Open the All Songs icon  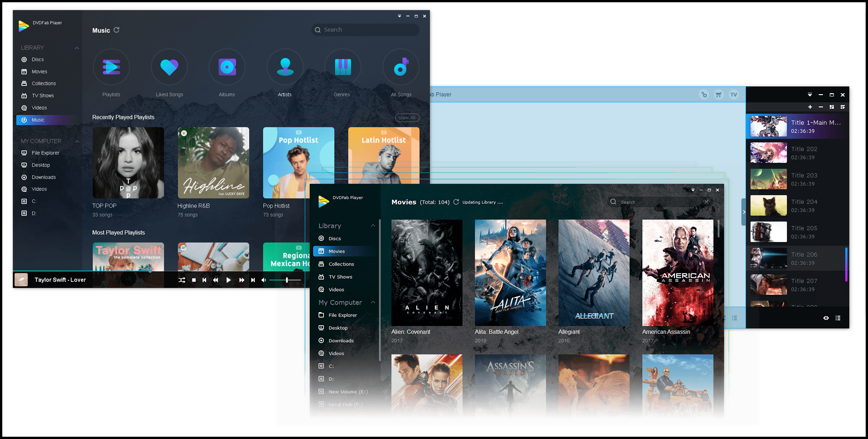[x=401, y=67]
